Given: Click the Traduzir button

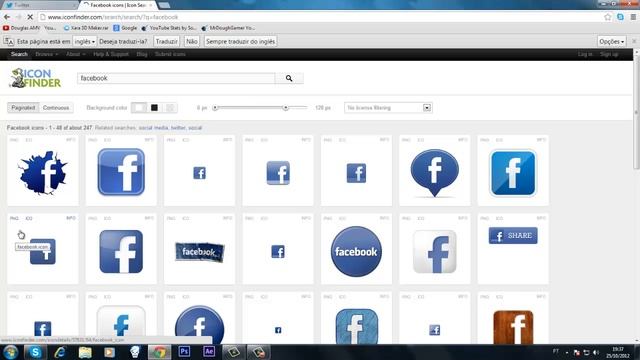Looking at the screenshot, I should point(167,42).
